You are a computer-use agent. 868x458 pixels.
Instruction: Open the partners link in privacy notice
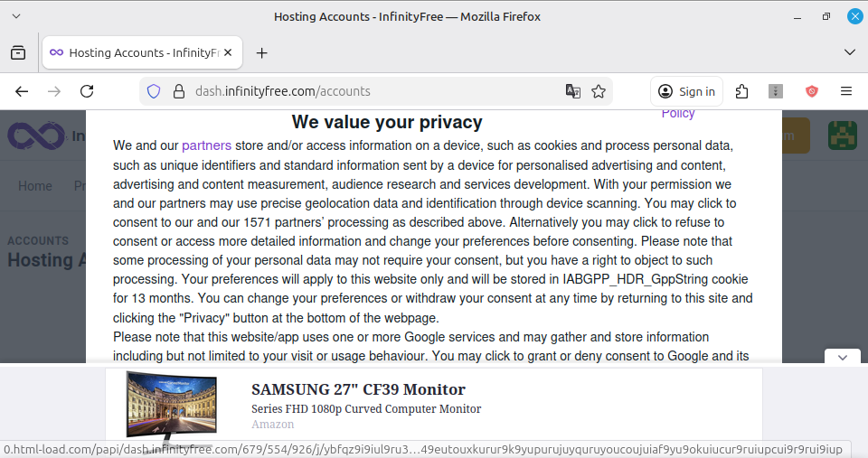[x=206, y=145]
